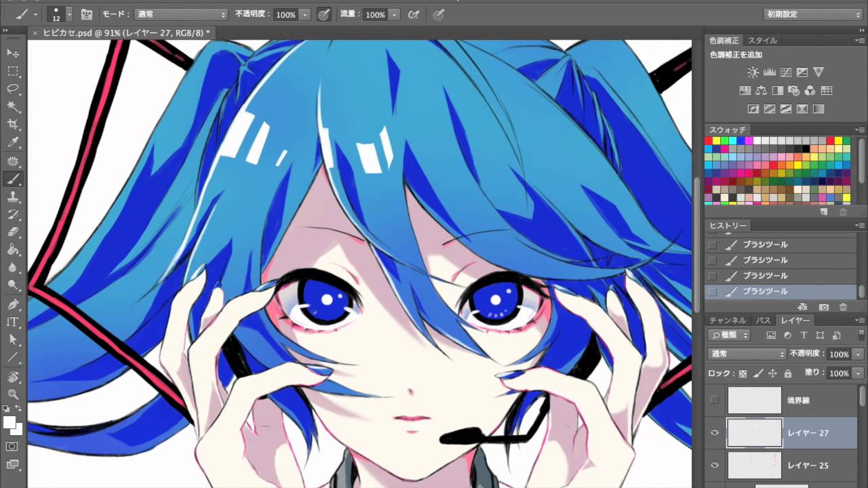Select the Brush tool in toolbox
The image size is (868, 488).
coord(13,180)
